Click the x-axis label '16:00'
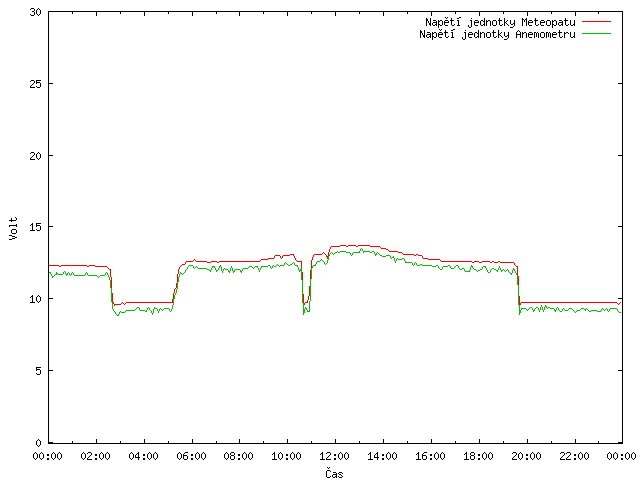Screen dimensions: 640x480 (430, 456)
